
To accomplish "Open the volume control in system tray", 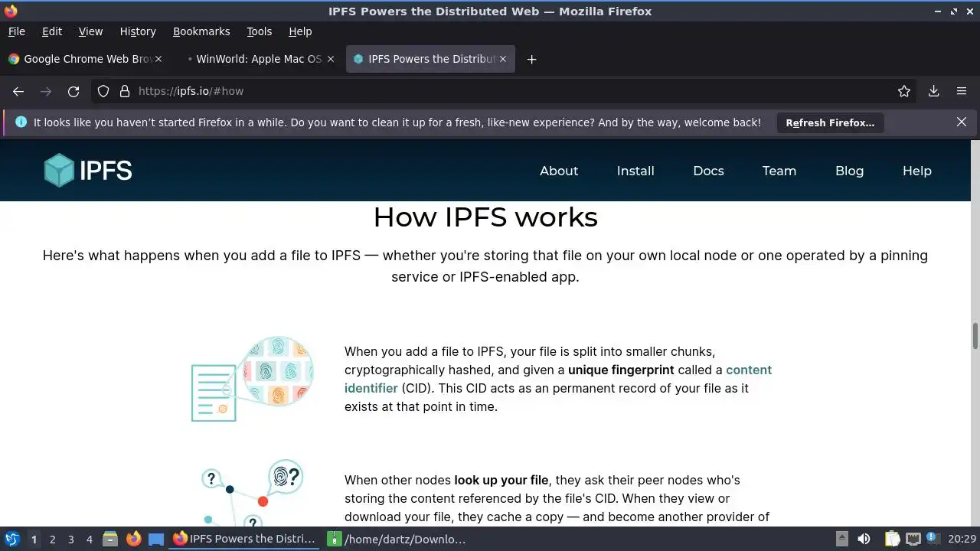I will point(864,539).
